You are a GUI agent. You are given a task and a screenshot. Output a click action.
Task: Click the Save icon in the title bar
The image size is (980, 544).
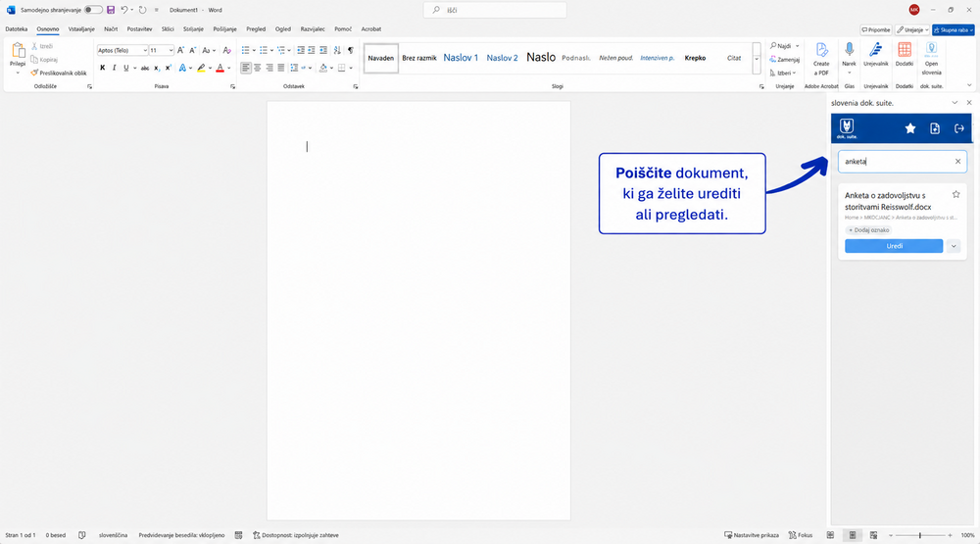(111, 10)
